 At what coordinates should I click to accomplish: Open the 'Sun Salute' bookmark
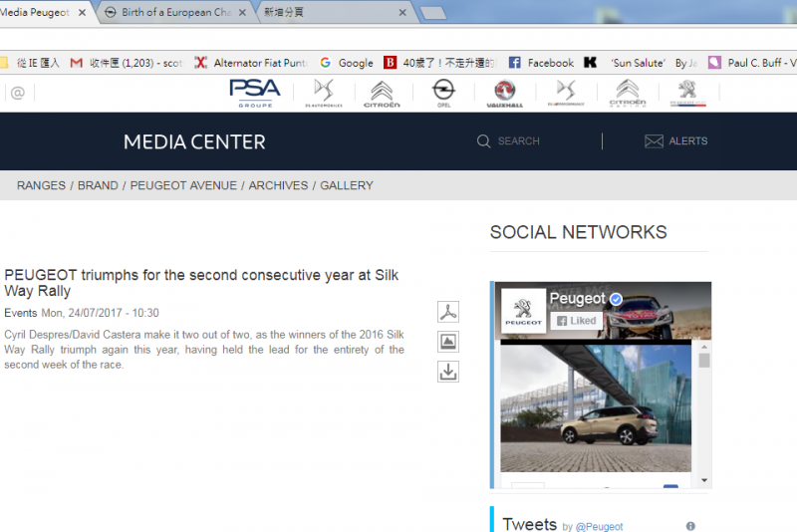pyautogui.click(x=641, y=63)
